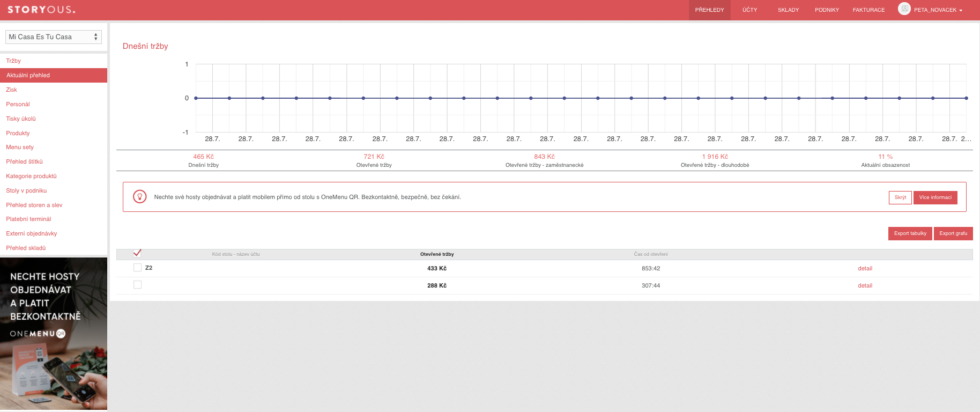Open the Zisk sidebar item

click(x=54, y=90)
